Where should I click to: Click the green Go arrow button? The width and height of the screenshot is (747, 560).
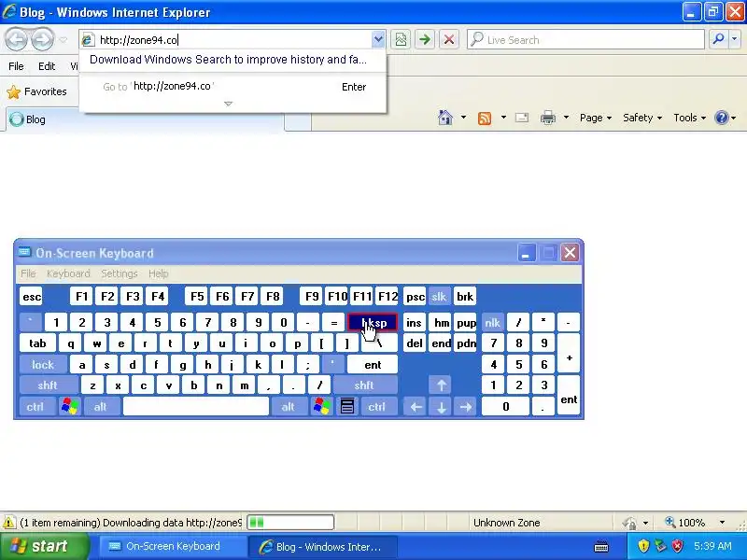coord(425,39)
